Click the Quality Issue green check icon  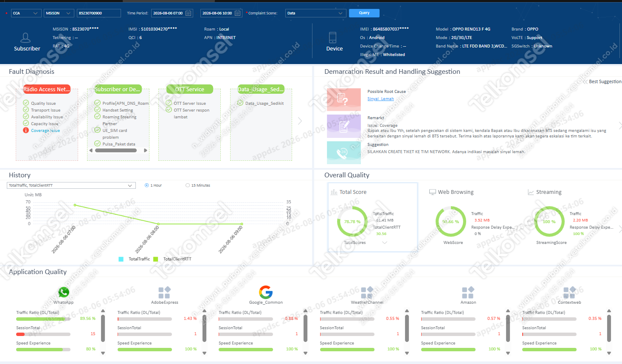(x=26, y=103)
